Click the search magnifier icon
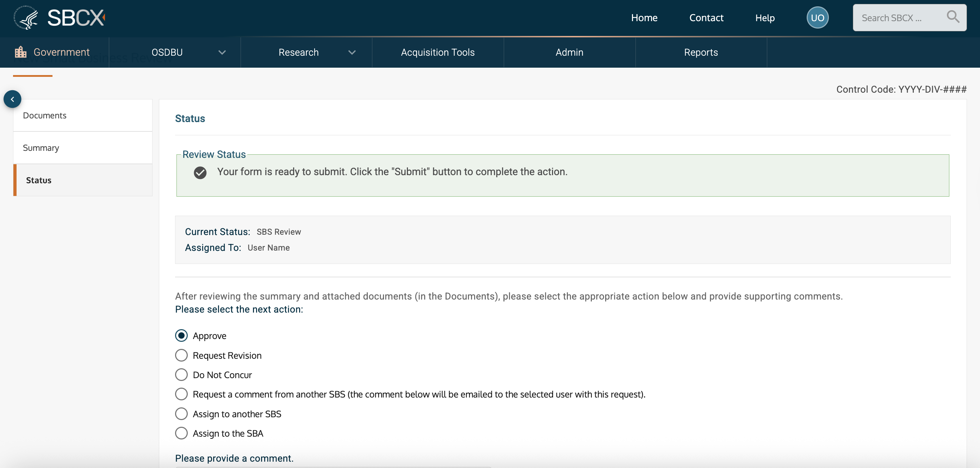The image size is (980, 468). pyautogui.click(x=953, y=17)
